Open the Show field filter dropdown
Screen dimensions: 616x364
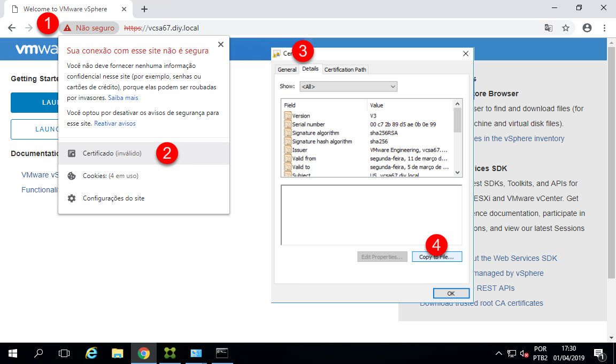pyautogui.click(x=348, y=87)
